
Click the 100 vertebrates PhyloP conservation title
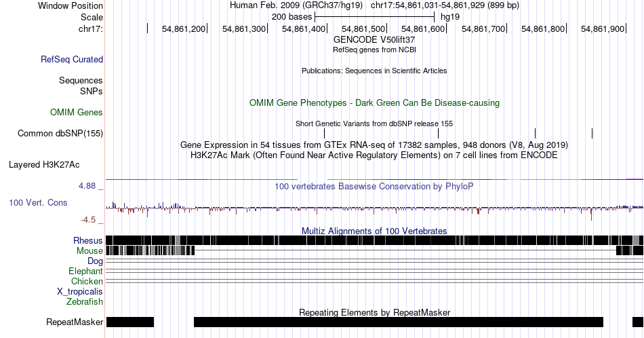[374, 186]
